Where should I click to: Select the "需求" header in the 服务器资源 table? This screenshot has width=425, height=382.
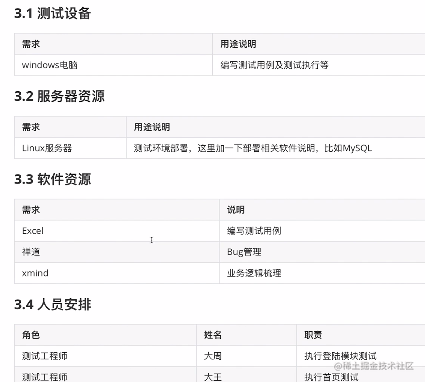[x=70, y=127]
